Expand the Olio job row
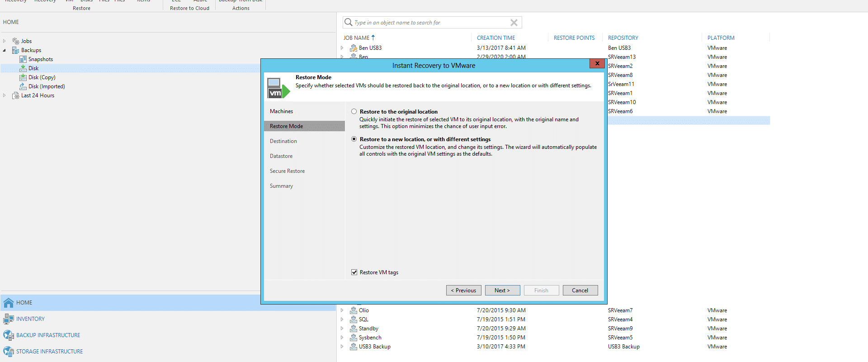Viewport: 868px width, 362px height. 342,310
